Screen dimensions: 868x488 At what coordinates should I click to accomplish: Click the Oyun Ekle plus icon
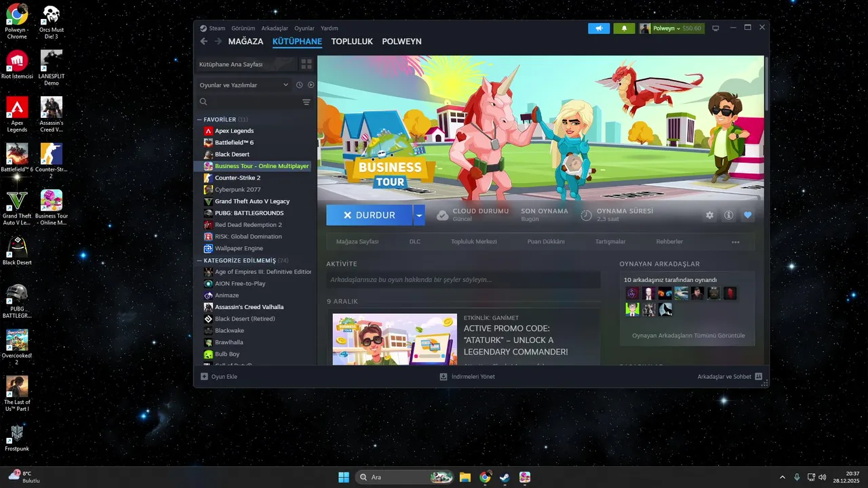click(x=204, y=376)
